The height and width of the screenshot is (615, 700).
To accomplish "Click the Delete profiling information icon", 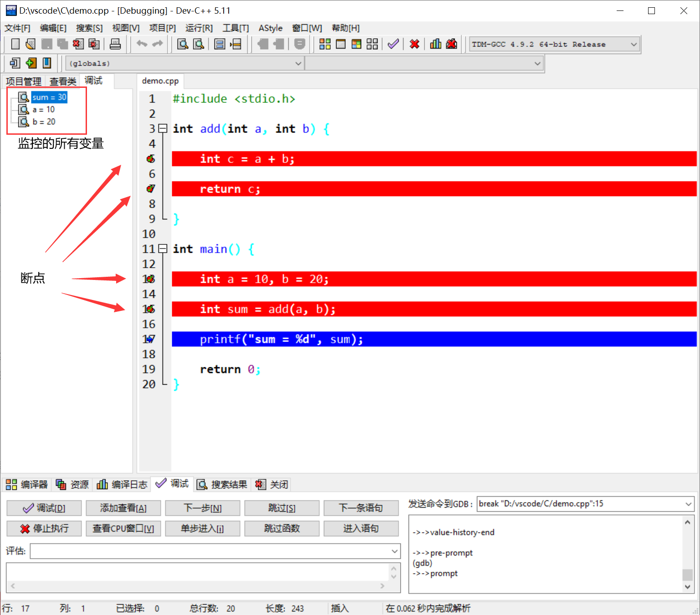I will (451, 44).
